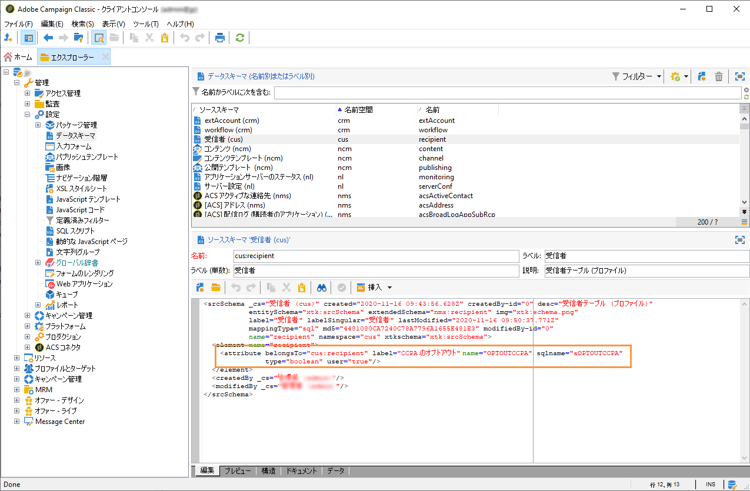Image resolution: width=750 pixels, height=491 pixels.
Task: Click the save icon in the schema editor toolbar
Action: [x=200, y=288]
